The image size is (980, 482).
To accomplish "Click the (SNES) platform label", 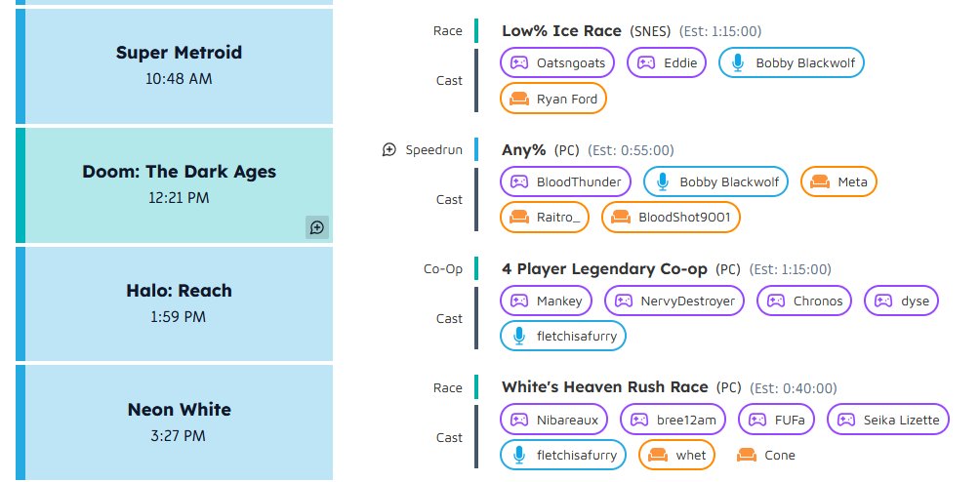I will coord(650,31).
